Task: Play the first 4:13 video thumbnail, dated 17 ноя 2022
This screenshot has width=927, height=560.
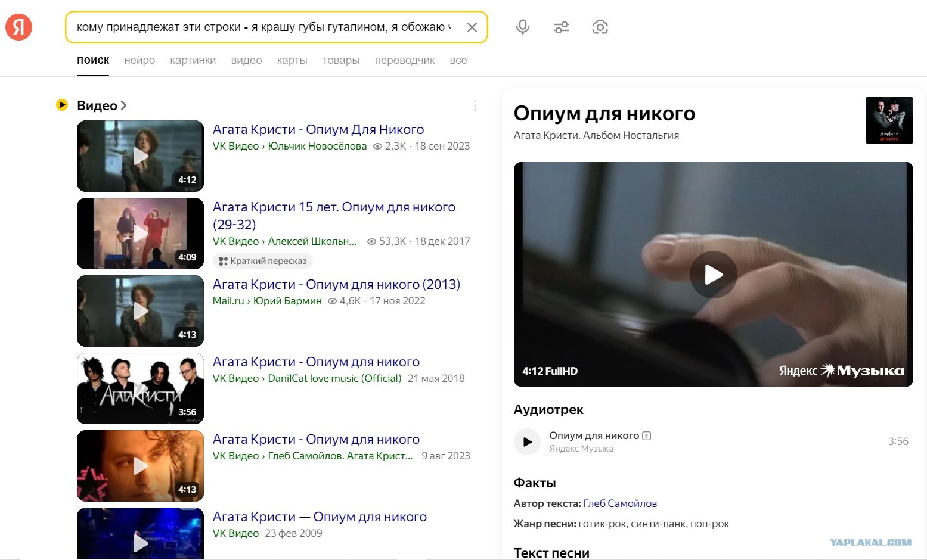Action: (x=140, y=311)
